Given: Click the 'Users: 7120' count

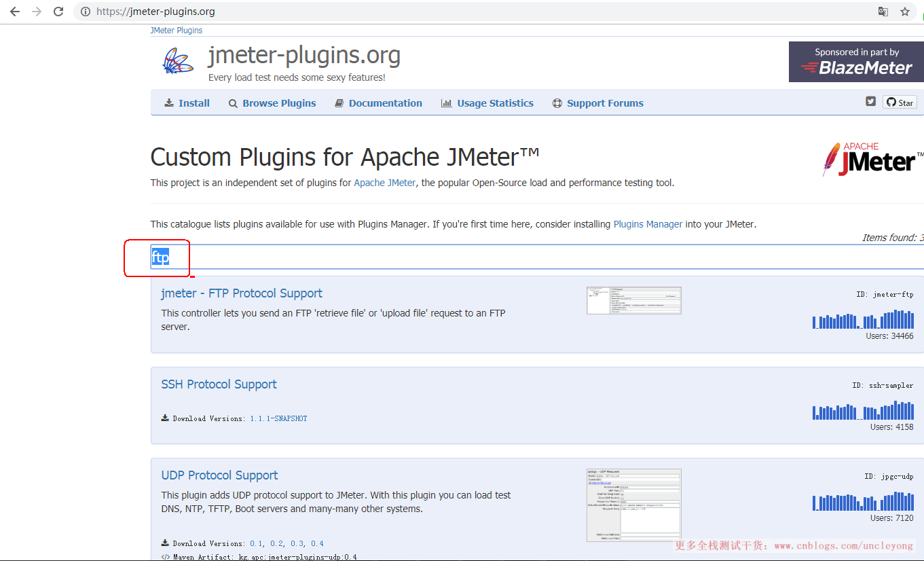Looking at the screenshot, I should (892, 518).
